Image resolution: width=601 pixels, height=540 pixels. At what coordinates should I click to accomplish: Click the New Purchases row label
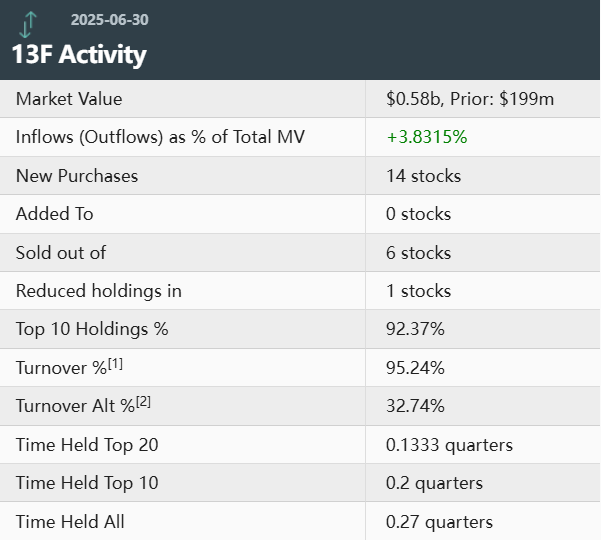coord(77,176)
